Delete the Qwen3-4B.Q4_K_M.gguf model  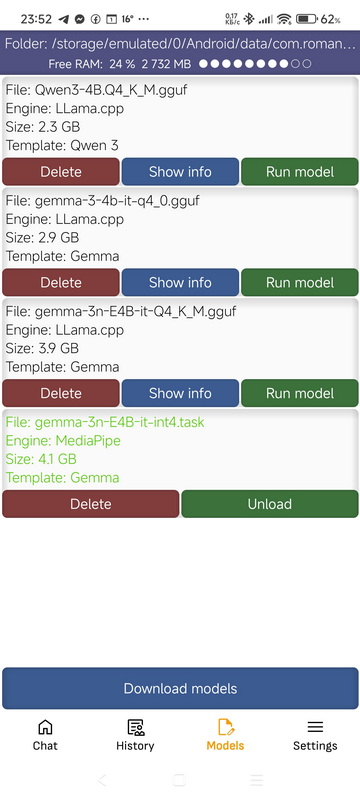click(x=61, y=171)
